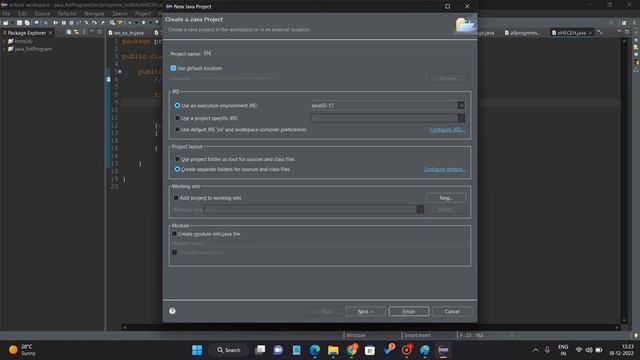Screen dimensions: 640x360
Task: Maximize the editor area
Action: (627, 32)
